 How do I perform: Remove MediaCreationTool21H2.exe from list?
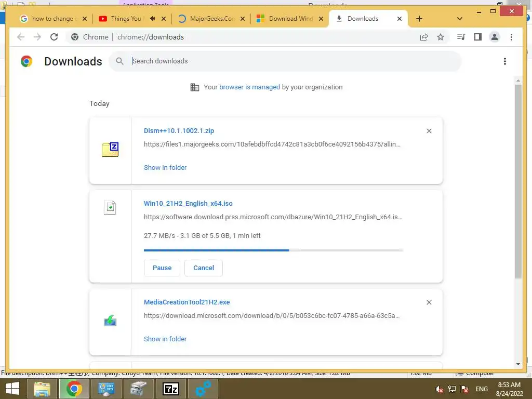point(429,302)
